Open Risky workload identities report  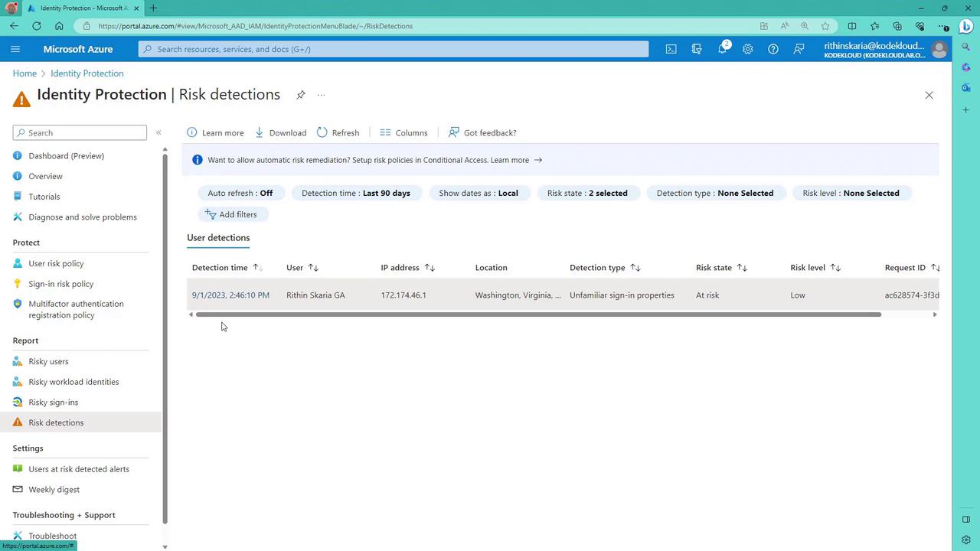click(73, 382)
